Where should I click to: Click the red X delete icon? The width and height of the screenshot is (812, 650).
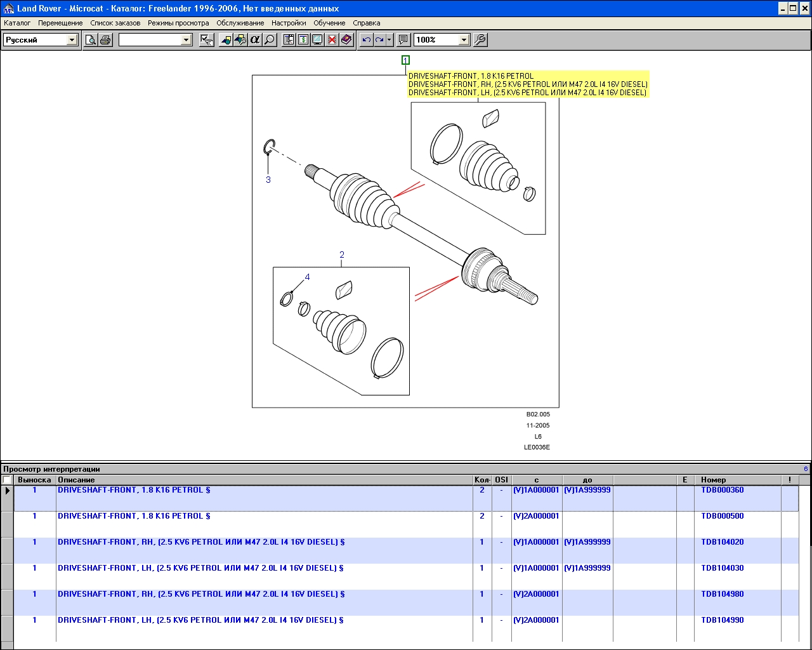(332, 40)
